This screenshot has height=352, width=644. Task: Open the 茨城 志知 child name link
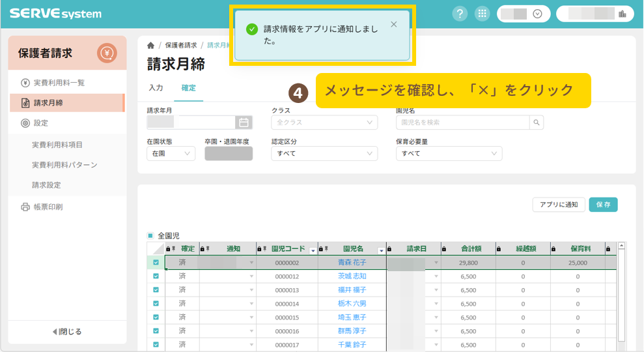click(352, 276)
